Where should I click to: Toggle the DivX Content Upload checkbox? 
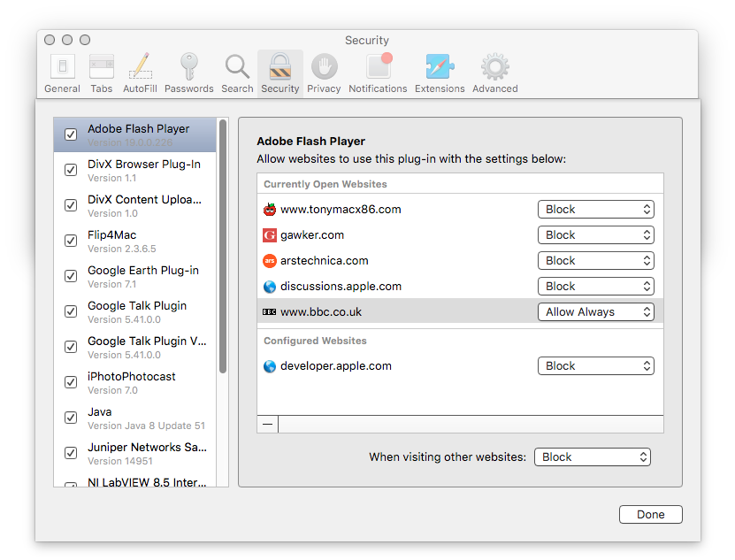point(71,205)
